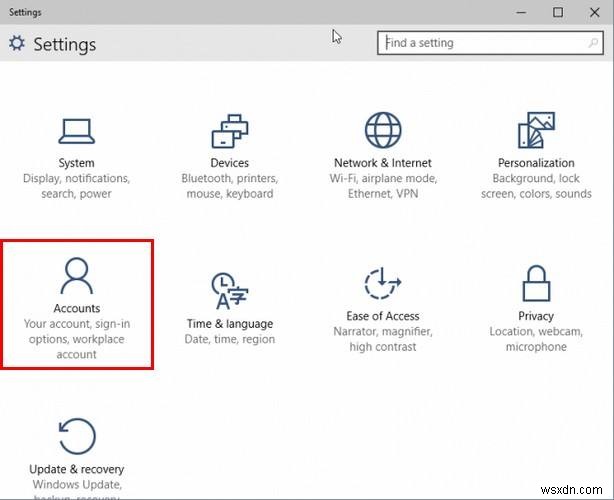
Task: Open the Ease of Access icon
Action: (383, 283)
